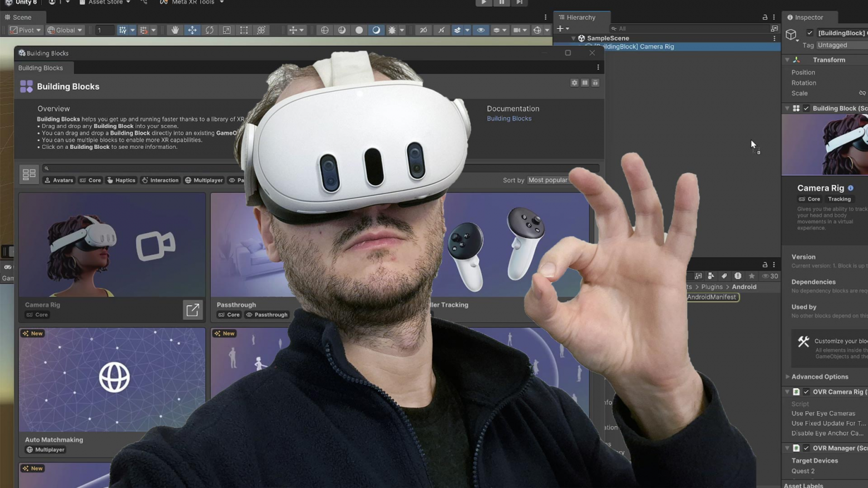Viewport: 868px width, 488px height.
Task: Click the grid snapping icon in Scene toolbar
Action: pyautogui.click(x=122, y=30)
